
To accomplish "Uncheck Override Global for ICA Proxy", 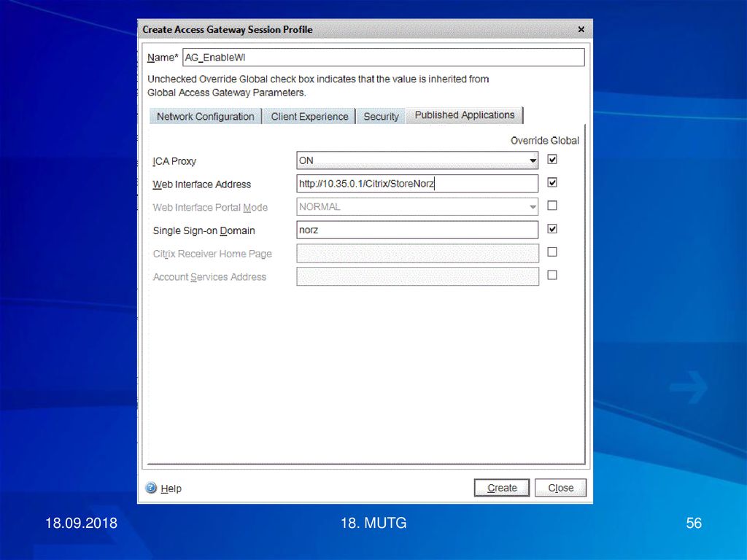I will (552, 160).
